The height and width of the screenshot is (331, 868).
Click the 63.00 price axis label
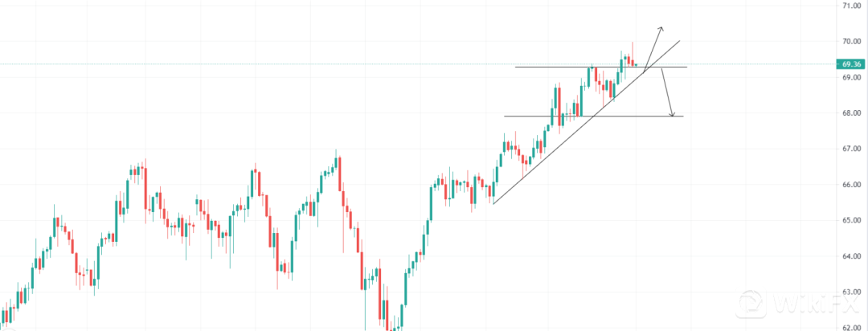(x=851, y=292)
